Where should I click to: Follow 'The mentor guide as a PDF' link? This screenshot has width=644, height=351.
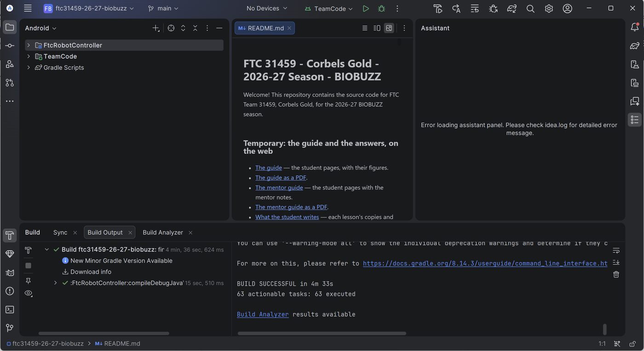click(x=291, y=207)
